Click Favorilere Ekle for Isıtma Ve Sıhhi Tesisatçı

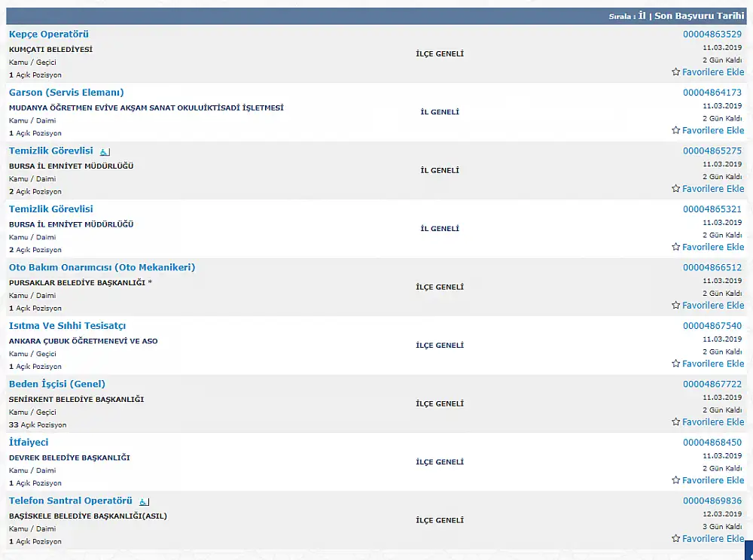pyautogui.click(x=713, y=364)
